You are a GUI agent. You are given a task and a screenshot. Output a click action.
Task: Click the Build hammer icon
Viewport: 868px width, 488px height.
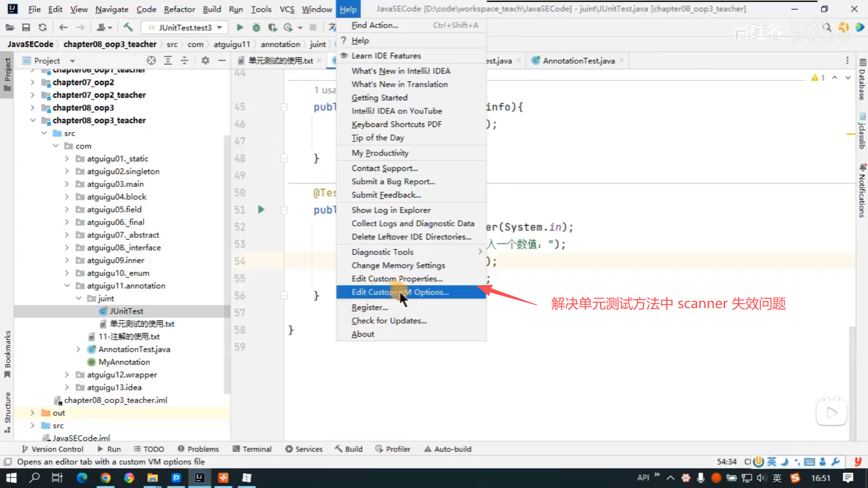click(x=128, y=28)
